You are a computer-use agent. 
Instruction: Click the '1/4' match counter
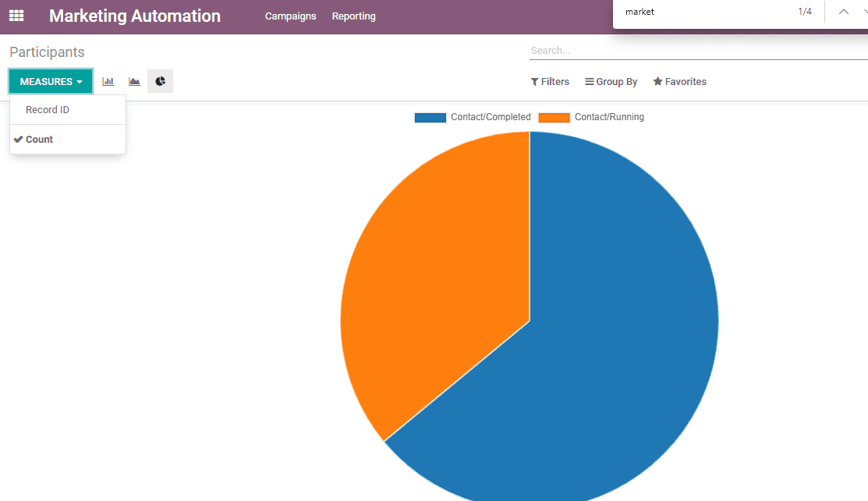(x=805, y=12)
